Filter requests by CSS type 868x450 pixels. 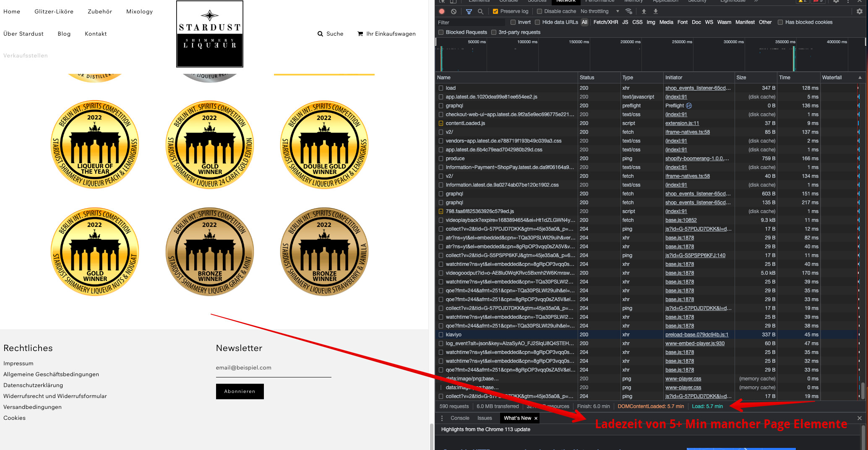pos(637,22)
